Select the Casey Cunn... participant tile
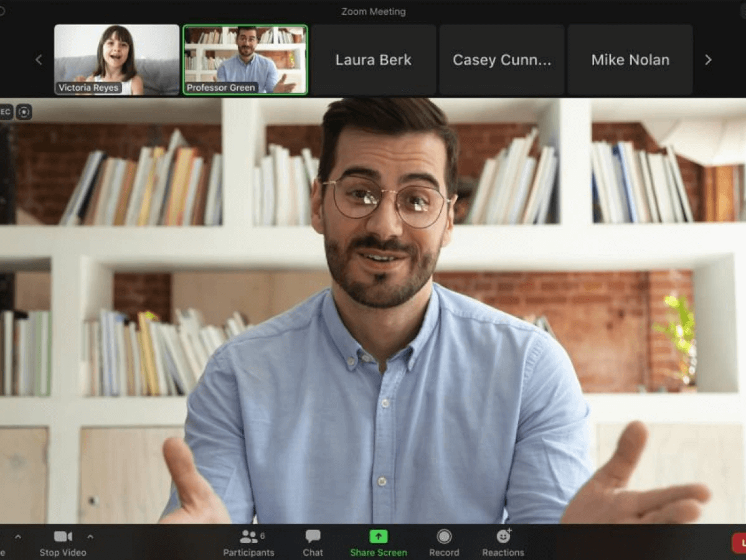 [501, 60]
